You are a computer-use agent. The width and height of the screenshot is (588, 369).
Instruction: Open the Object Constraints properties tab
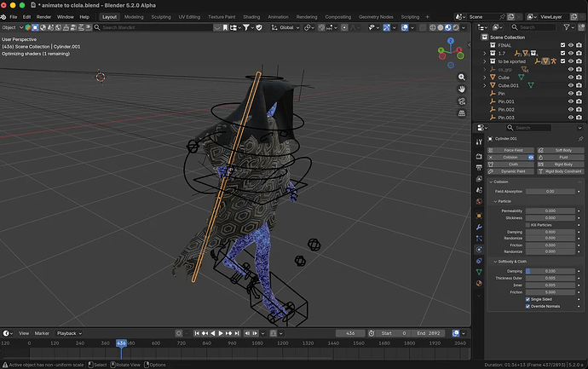(x=479, y=261)
